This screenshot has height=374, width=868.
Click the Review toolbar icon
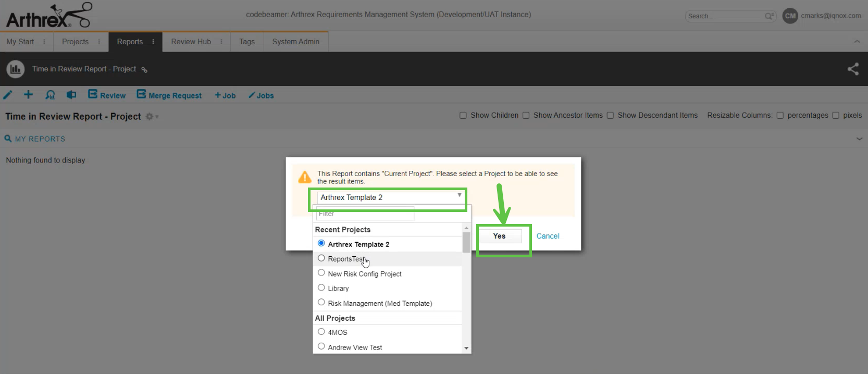pos(107,95)
